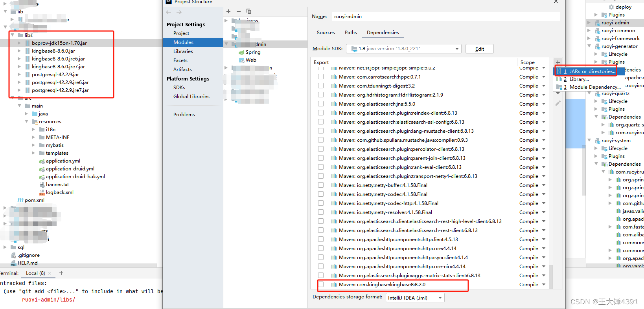
Task: Click the ruoyi-admin Maven module icon
Action: 598,23
